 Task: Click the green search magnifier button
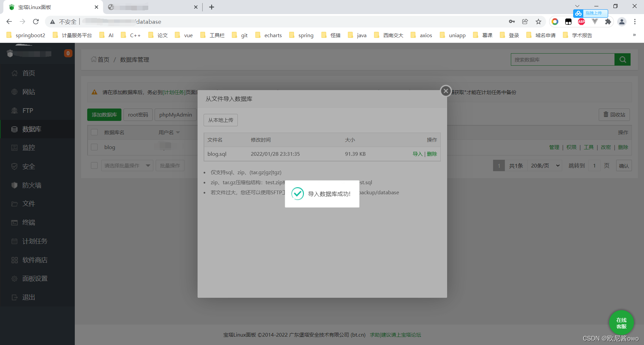click(x=623, y=60)
